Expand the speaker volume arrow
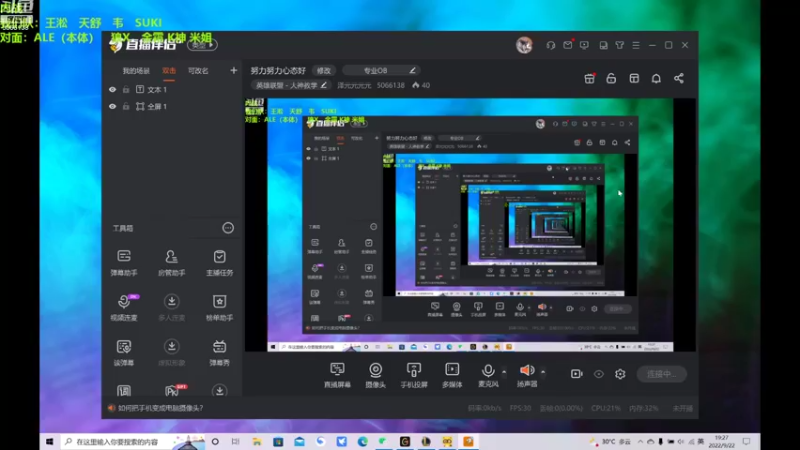 point(543,372)
